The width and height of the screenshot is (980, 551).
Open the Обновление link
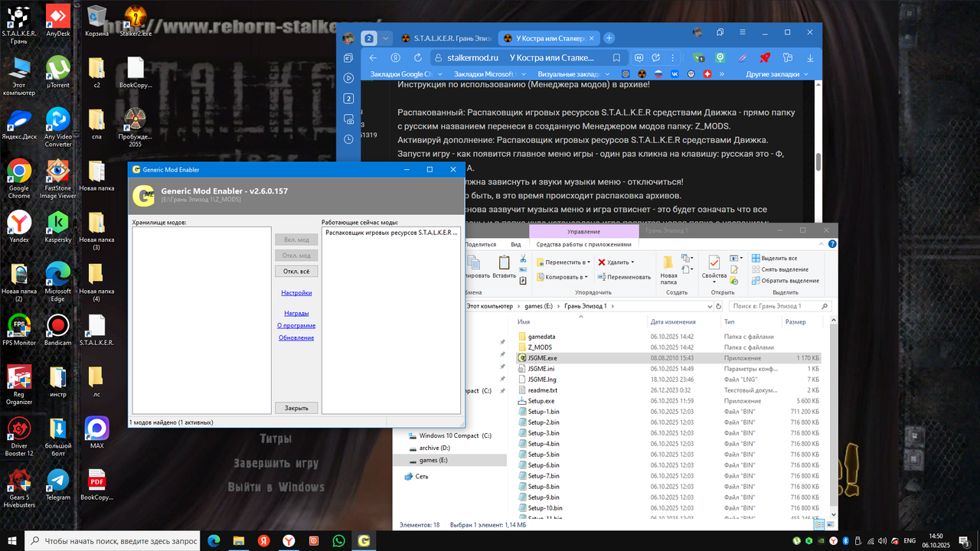click(x=296, y=337)
